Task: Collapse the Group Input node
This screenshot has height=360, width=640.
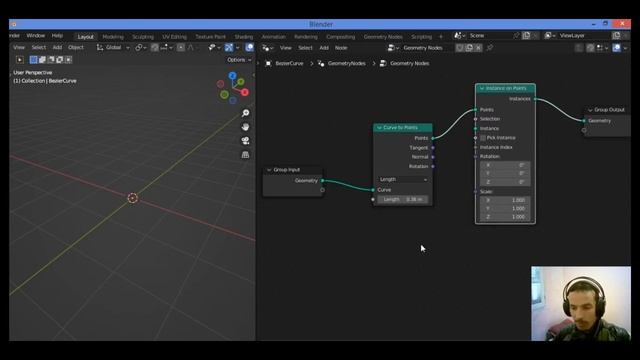Action: coord(269,170)
